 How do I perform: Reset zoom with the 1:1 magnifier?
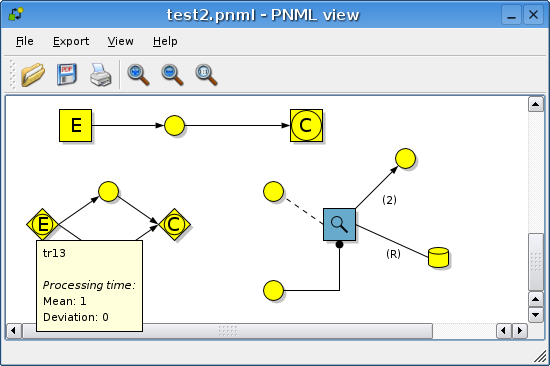206,75
